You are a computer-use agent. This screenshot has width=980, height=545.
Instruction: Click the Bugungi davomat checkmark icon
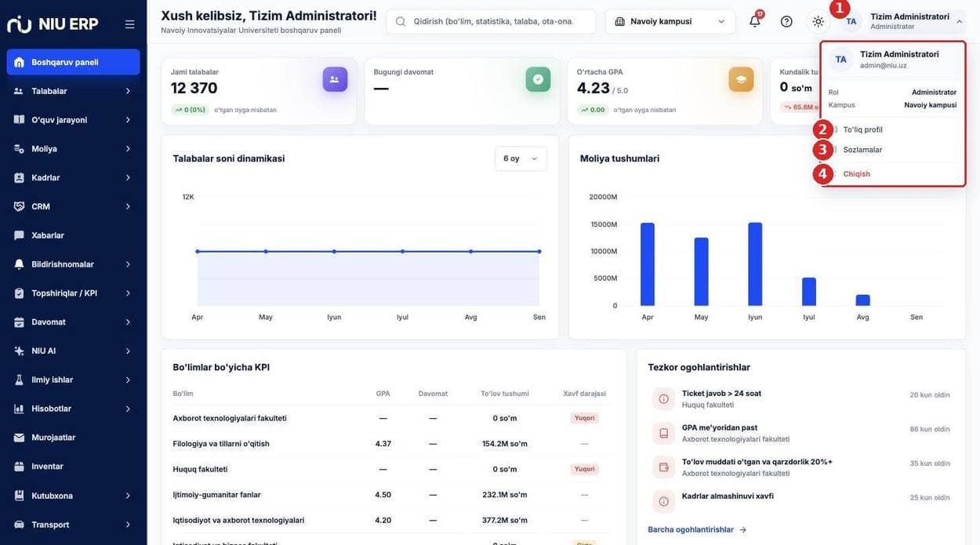(x=538, y=79)
